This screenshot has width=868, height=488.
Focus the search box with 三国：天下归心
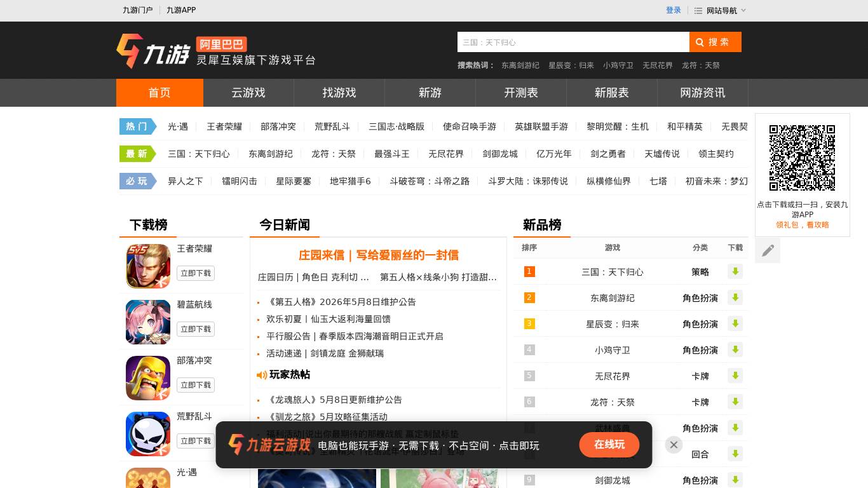coord(573,42)
